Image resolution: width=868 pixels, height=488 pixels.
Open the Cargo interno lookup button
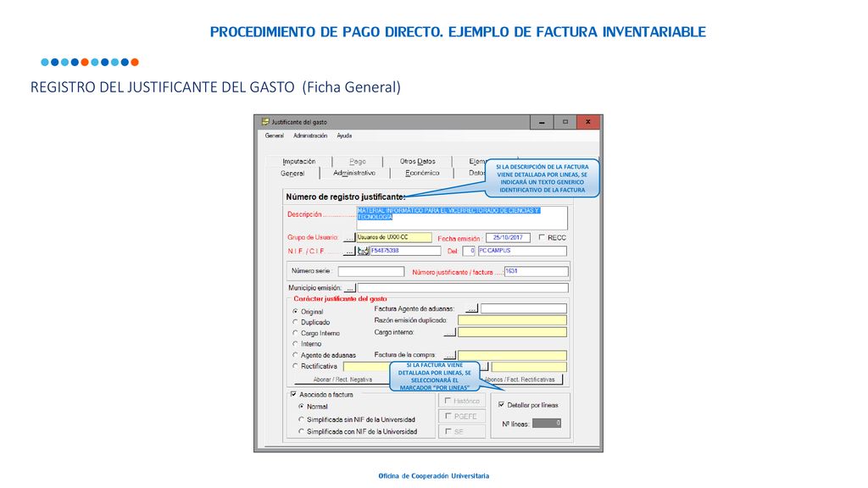point(450,332)
